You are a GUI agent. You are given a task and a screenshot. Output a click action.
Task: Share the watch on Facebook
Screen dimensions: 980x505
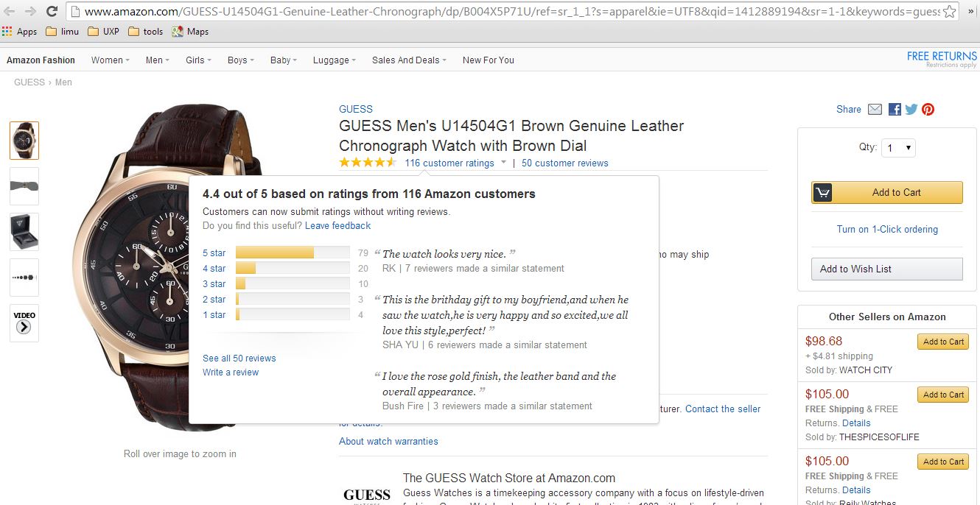tap(895, 110)
